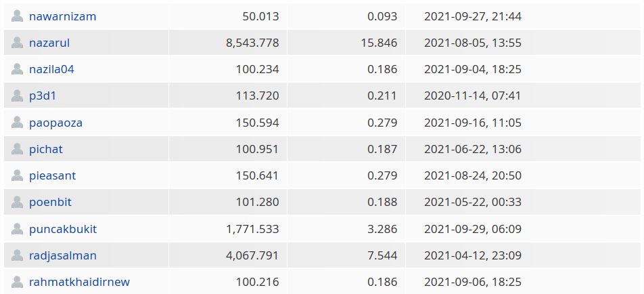Click the avatar icon next to paopaoza
The image size is (644, 294).
pyautogui.click(x=18, y=122)
